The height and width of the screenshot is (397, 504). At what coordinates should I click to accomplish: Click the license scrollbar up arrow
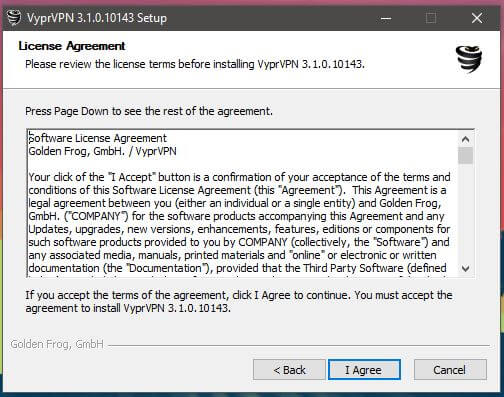tap(465, 139)
